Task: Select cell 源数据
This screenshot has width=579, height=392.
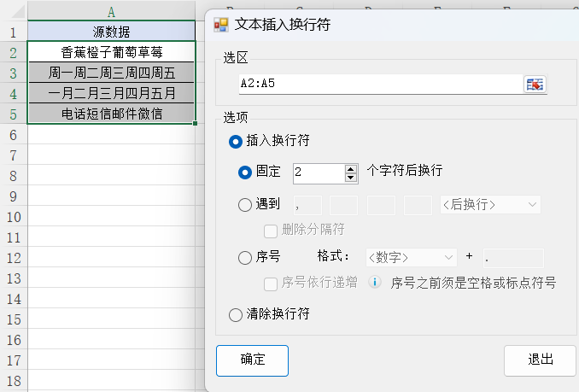Action: pyautogui.click(x=111, y=32)
